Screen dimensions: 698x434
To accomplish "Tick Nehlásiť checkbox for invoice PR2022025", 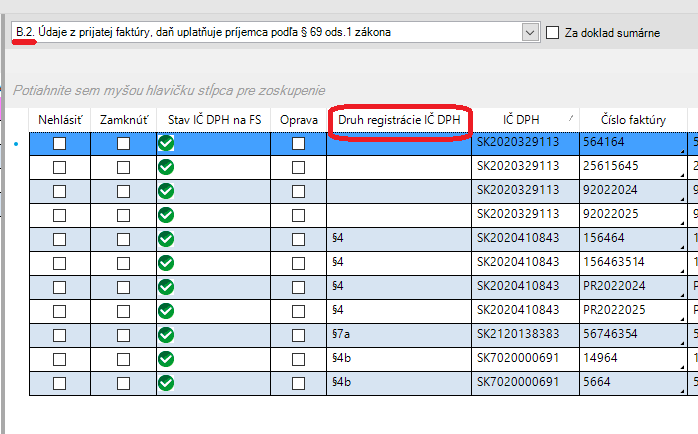I will pos(59,312).
